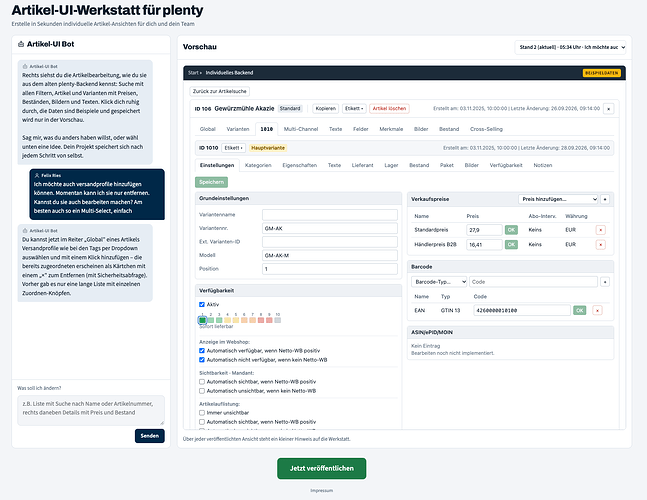647x500 pixels.
Task: Click the Modell field containing GM-AK-M
Action: point(330,255)
